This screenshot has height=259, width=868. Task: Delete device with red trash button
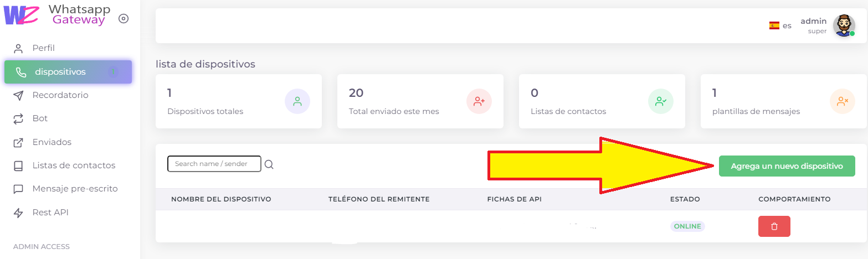pos(774,226)
